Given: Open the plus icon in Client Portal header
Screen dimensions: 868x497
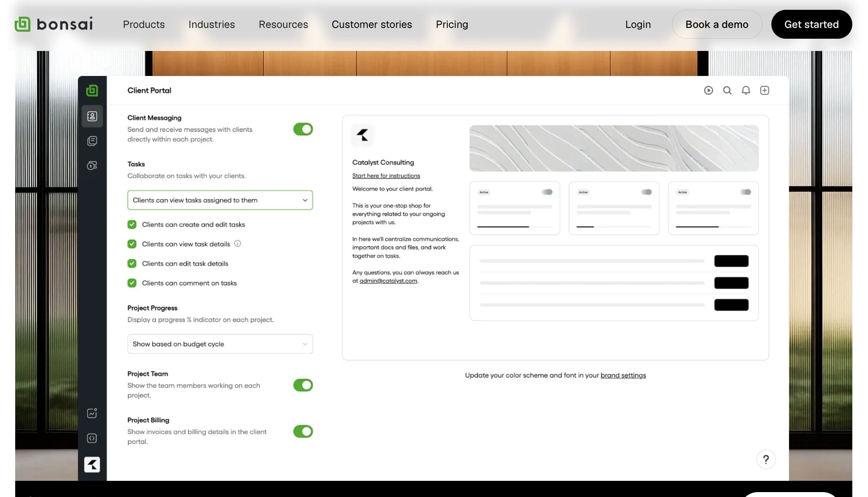Looking at the screenshot, I should (765, 90).
